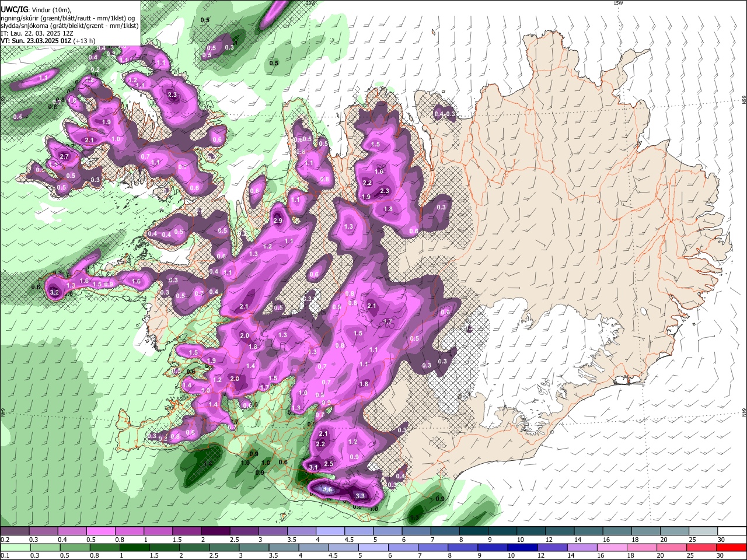Select the 'VT: Sun. 23.03.2025 01Z (+13 h)' line
Screen dimensions: 747x560
[x=47, y=41]
